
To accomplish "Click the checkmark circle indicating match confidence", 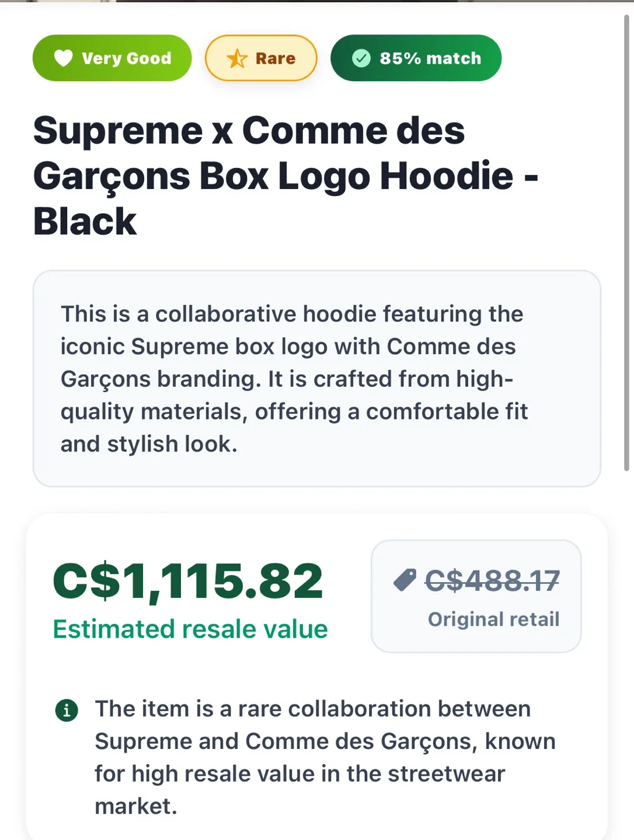I will (361, 58).
